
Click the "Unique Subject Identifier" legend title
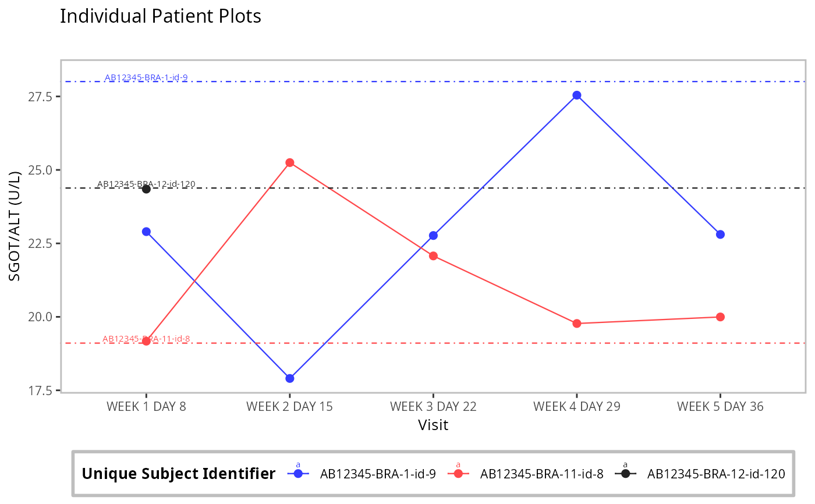coord(179,474)
